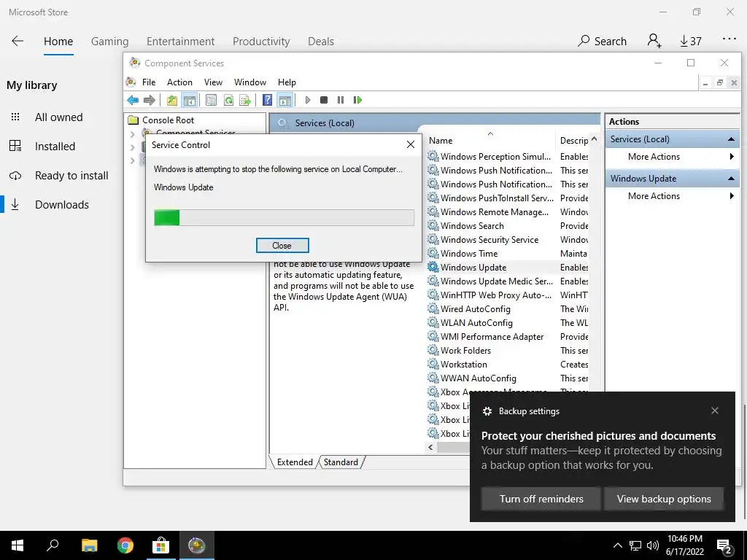Click the Export List toolbar icon
This screenshot has width=747, height=560.
point(245,100)
